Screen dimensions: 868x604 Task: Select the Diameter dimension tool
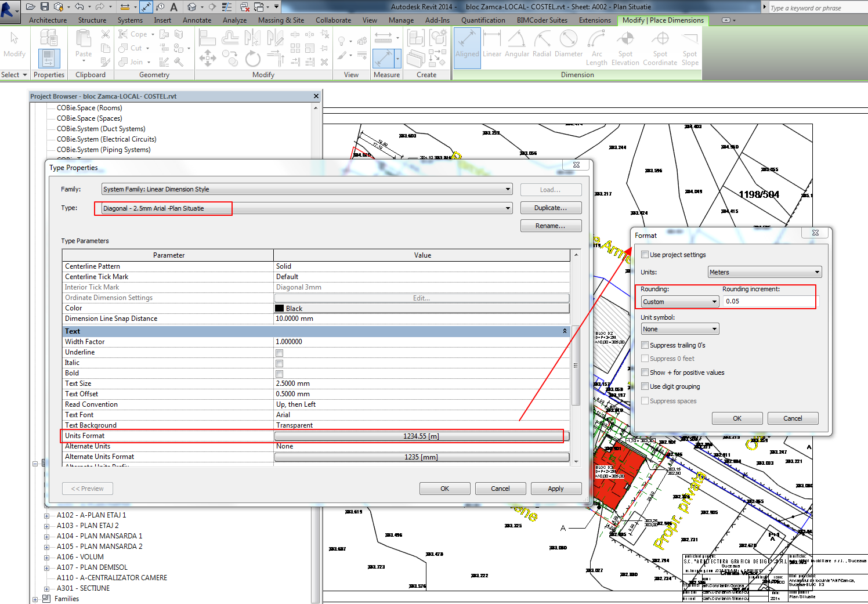tap(569, 45)
